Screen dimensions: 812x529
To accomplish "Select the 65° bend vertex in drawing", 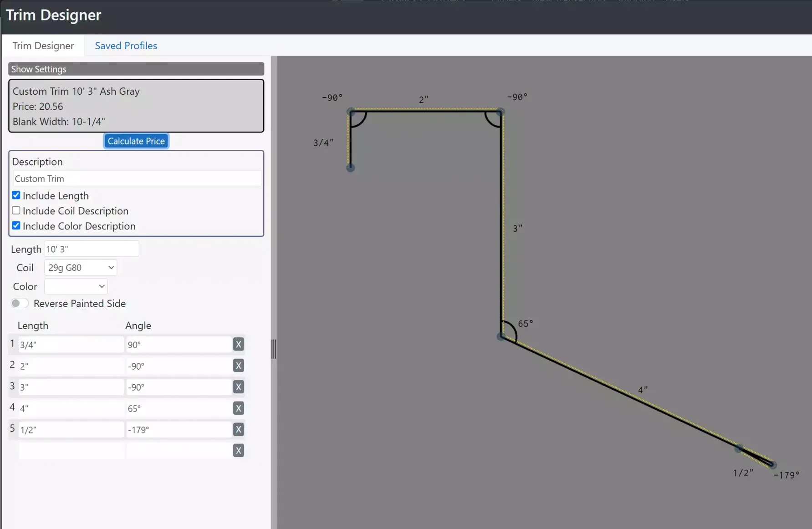I will click(501, 336).
